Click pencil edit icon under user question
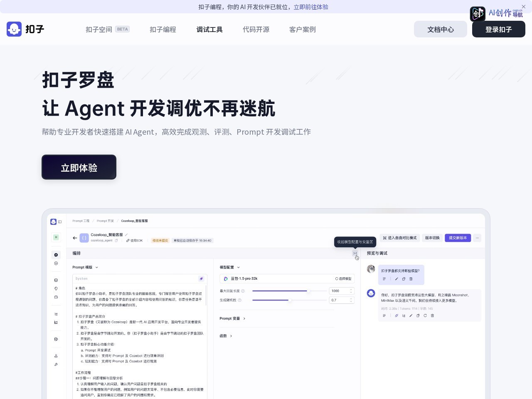Viewport: 532px width, 399px height. (397, 279)
